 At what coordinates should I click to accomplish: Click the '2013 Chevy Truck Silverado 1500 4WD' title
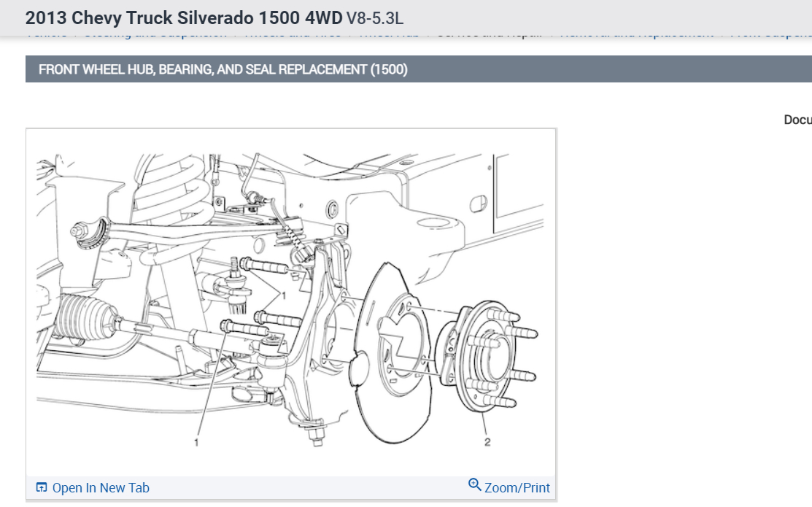point(184,18)
